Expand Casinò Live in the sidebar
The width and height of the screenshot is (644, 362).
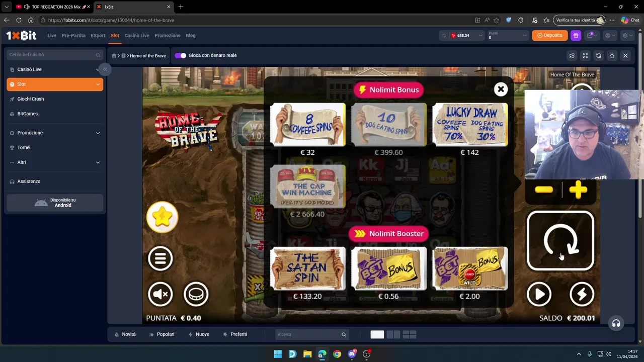55,69
